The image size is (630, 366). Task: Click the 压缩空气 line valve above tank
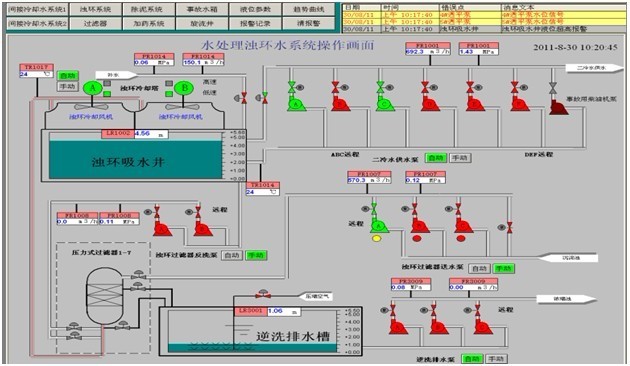pyautogui.click(x=263, y=294)
